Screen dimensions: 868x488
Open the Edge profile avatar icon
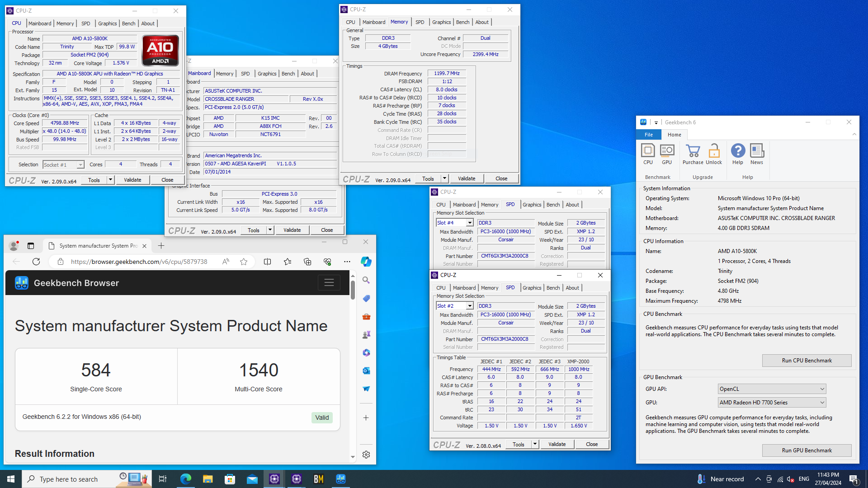point(14,246)
